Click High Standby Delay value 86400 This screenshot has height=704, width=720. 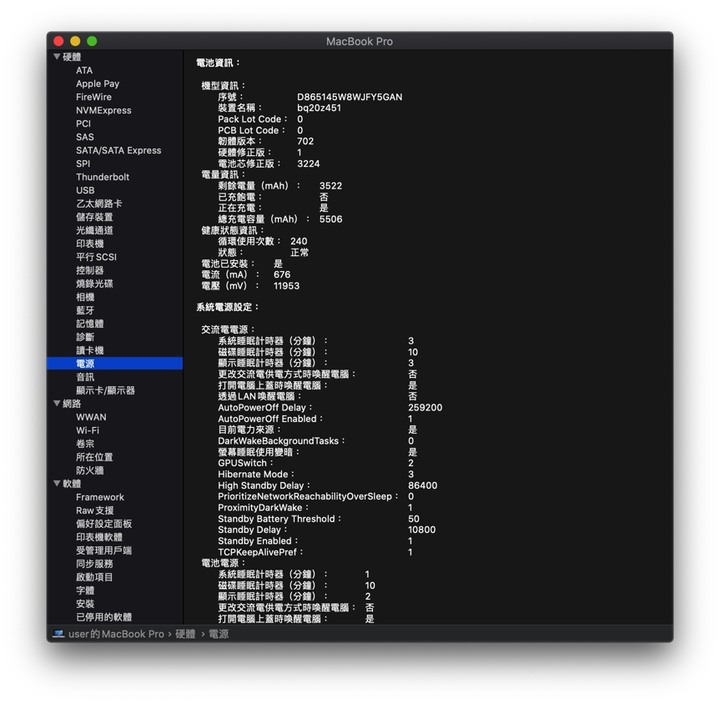coord(423,485)
